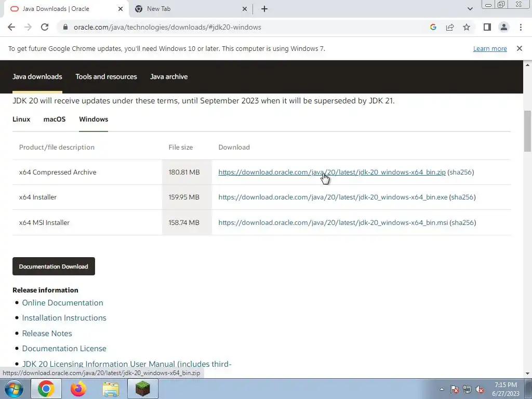Select the Java Downloads | Oracle tab

click(x=66, y=9)
